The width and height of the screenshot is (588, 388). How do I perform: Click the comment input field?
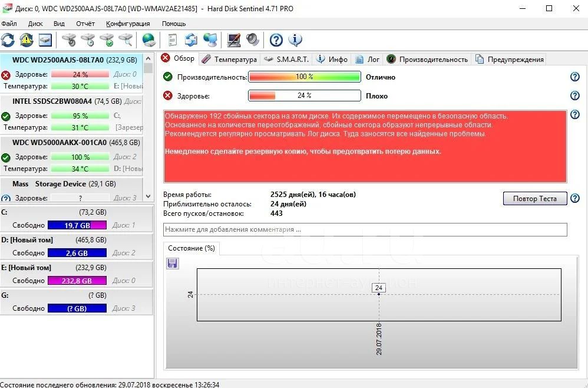click(x=365, y=229)
